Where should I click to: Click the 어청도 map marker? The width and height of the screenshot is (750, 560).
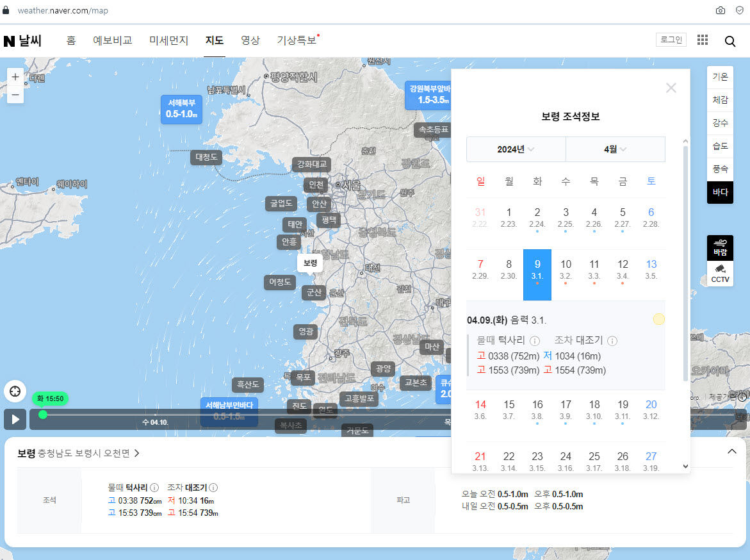pyautogui.click(x=280, y=282)
